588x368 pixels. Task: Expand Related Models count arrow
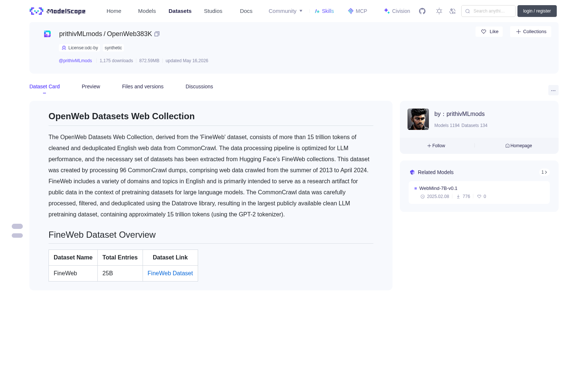[x=544, y=172]
